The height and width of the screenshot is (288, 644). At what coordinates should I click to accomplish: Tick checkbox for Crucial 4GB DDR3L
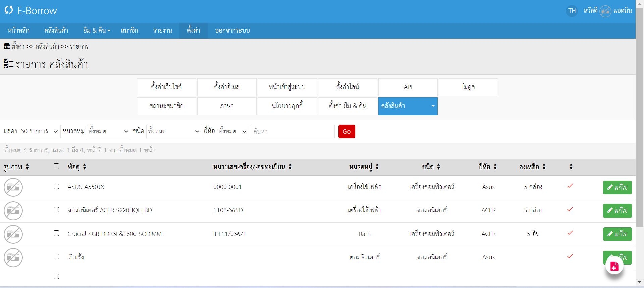pos(56,233)
